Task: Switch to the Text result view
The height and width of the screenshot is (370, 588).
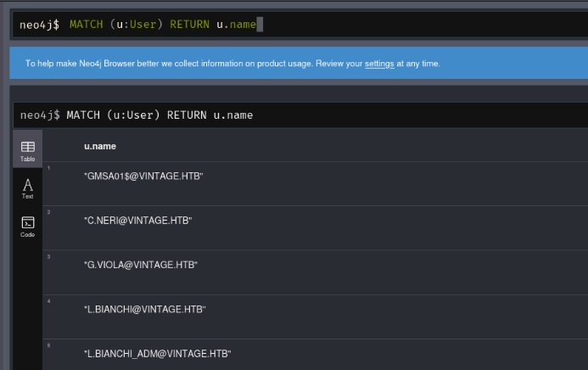Action: click(x=27, y=188)
